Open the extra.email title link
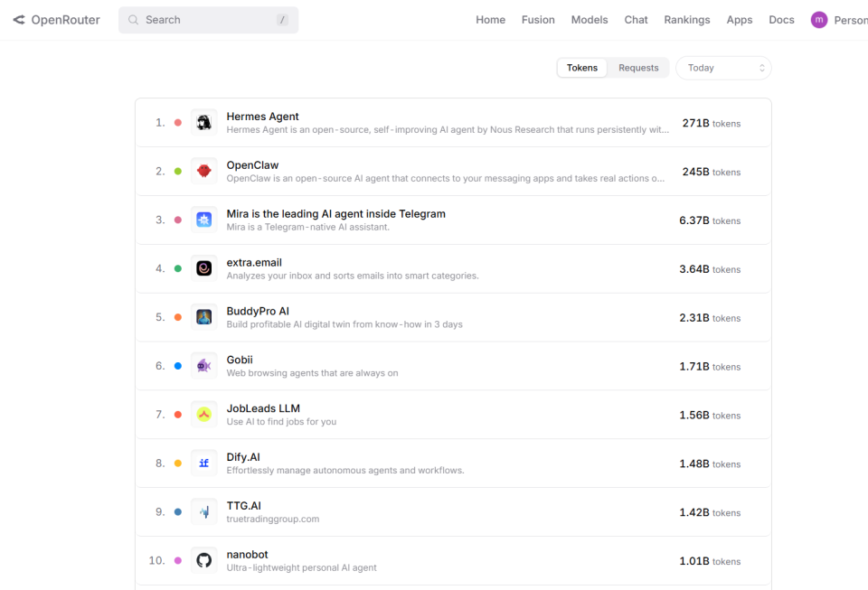 click(254, 263)
